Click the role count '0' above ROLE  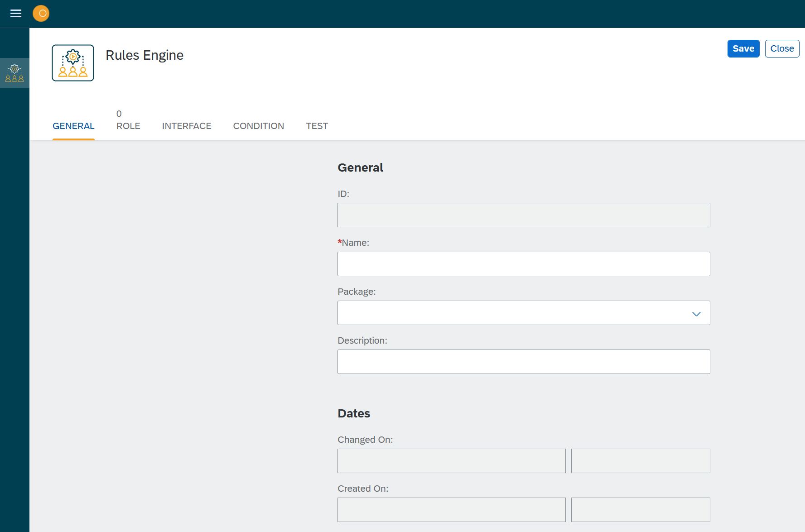[119, 114]
